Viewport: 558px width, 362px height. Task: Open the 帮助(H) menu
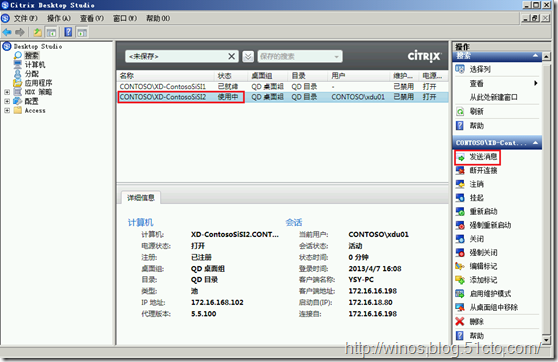coord(158,18)
